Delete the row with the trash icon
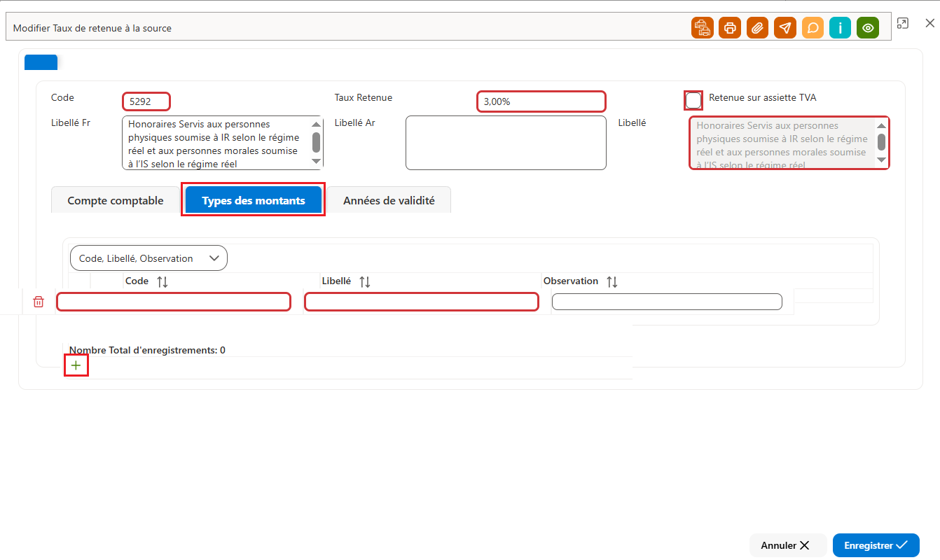The width and height of the screenshot is (940, 560). (39, 302)
